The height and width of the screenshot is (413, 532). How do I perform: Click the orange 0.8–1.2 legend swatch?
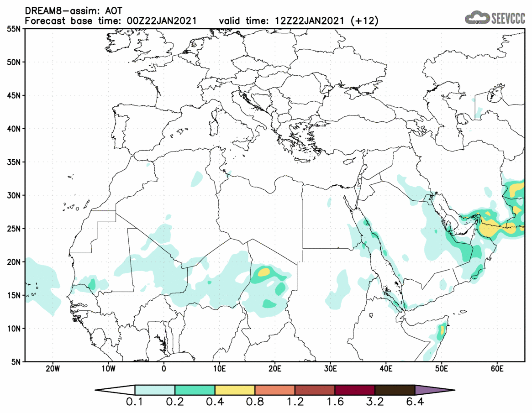click(x=275, y=390)
